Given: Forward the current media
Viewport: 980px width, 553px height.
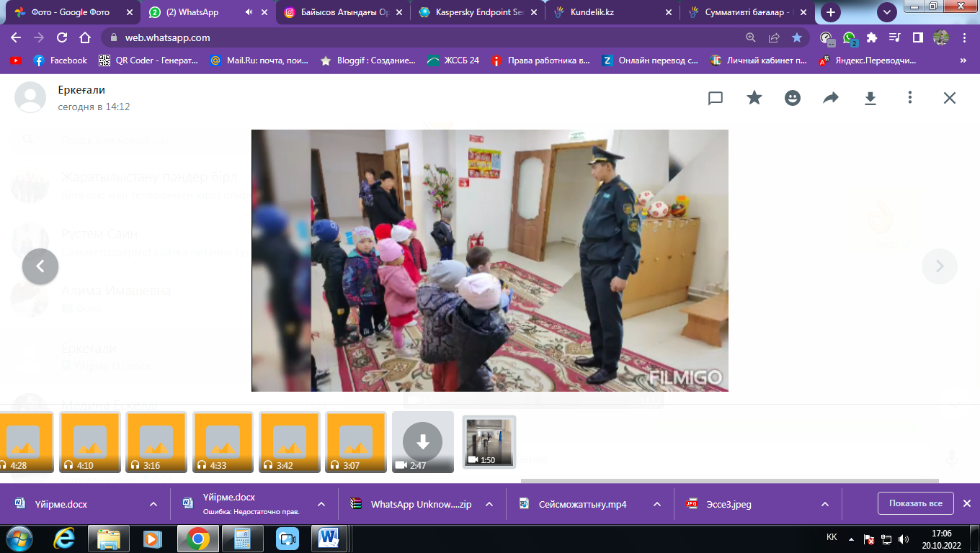Looking at the screenshot, I should [832, 98].
